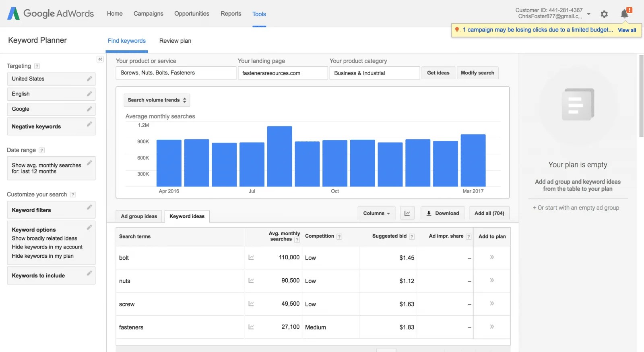The height and width of the screenshot is (352, 644).
Task: Start with an empty ad group
Action: click(576, 208)
